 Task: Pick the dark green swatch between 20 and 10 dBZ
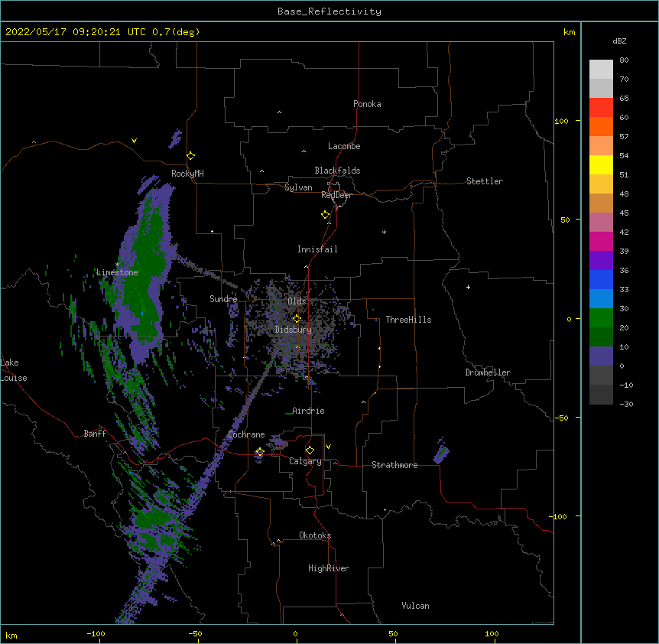point(601,337)
